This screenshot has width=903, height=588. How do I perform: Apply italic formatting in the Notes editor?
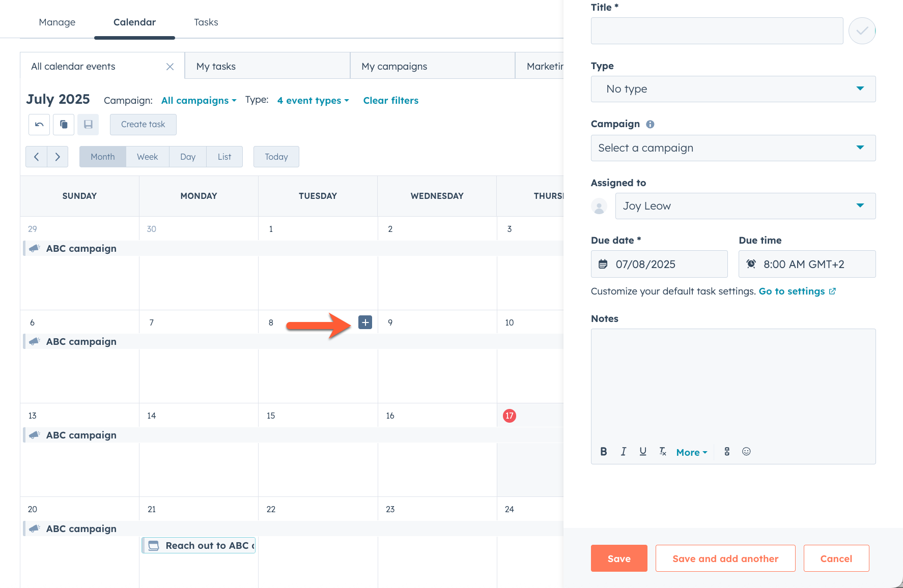coord(623,451)
